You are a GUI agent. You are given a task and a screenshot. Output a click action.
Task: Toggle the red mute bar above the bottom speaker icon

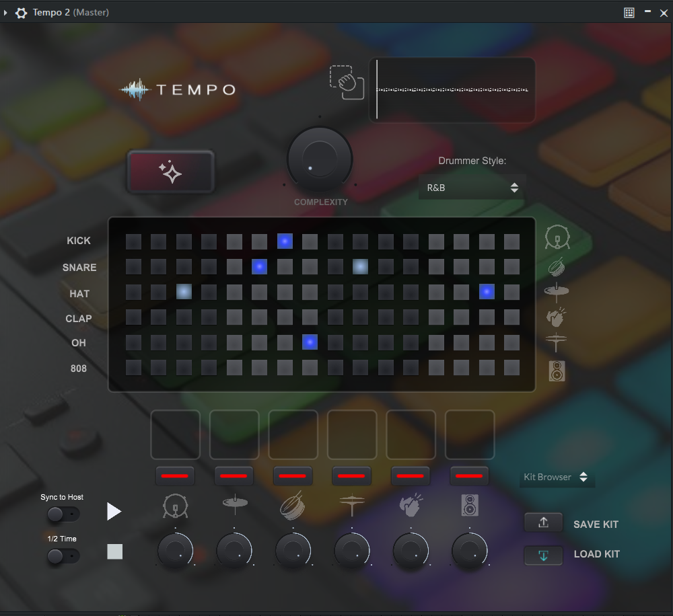[x=469, y=475]
